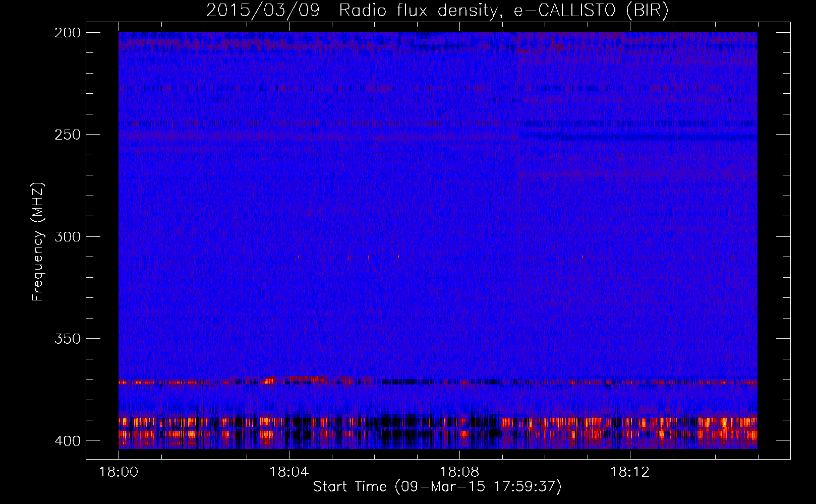This screenshot has height=504, width=816.
Task: Click the 'Frequency (MHZ)' axis label
Action: tap(38, 241)
